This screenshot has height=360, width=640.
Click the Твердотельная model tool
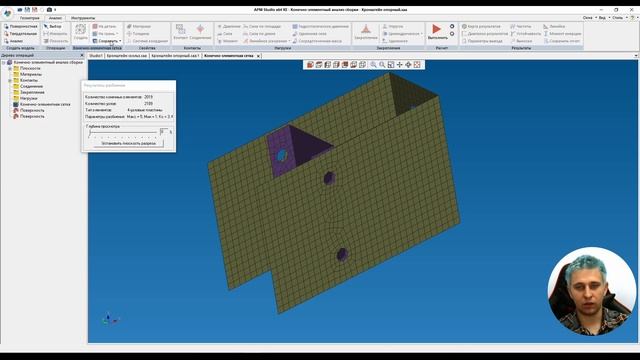(x=20, y=33)
